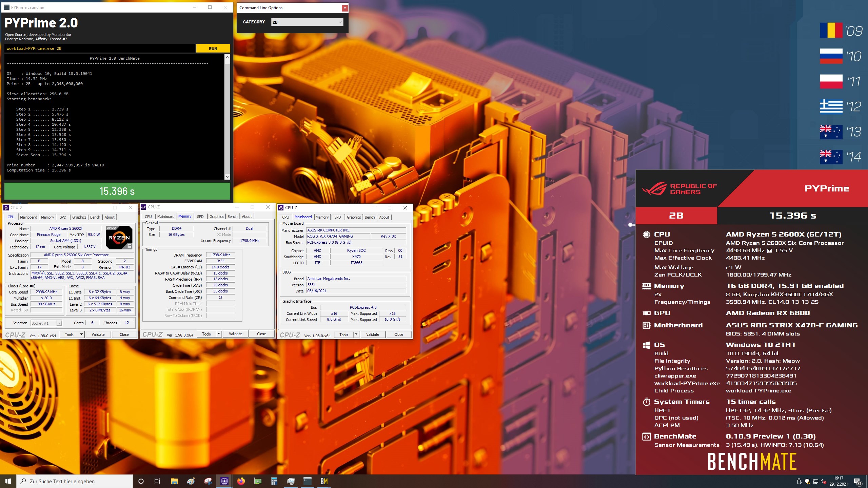Click the Windows search box on taskbar
The width and height of the screenshot is (868, 488).
[x=75, y=481]
